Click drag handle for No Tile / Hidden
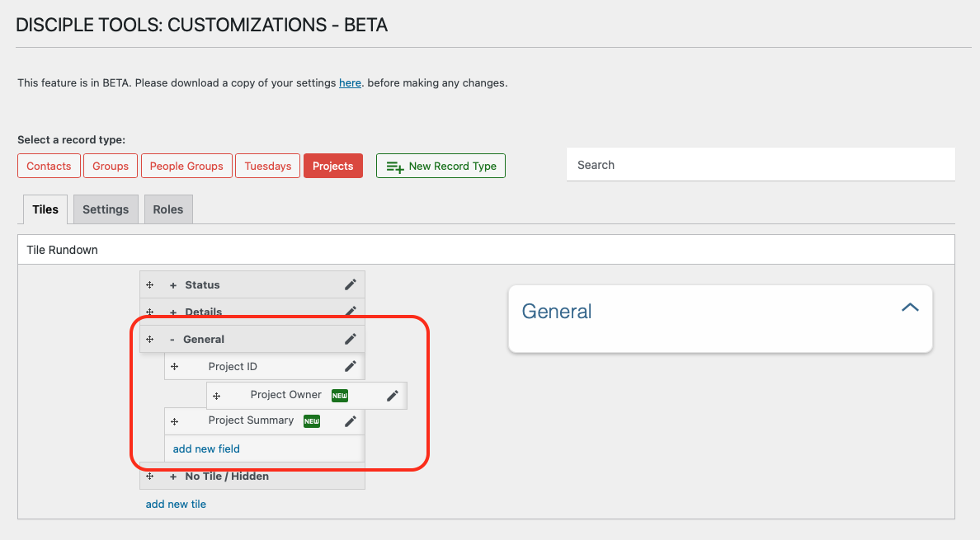This screenshot has height=540, width=980. point(150,476)
